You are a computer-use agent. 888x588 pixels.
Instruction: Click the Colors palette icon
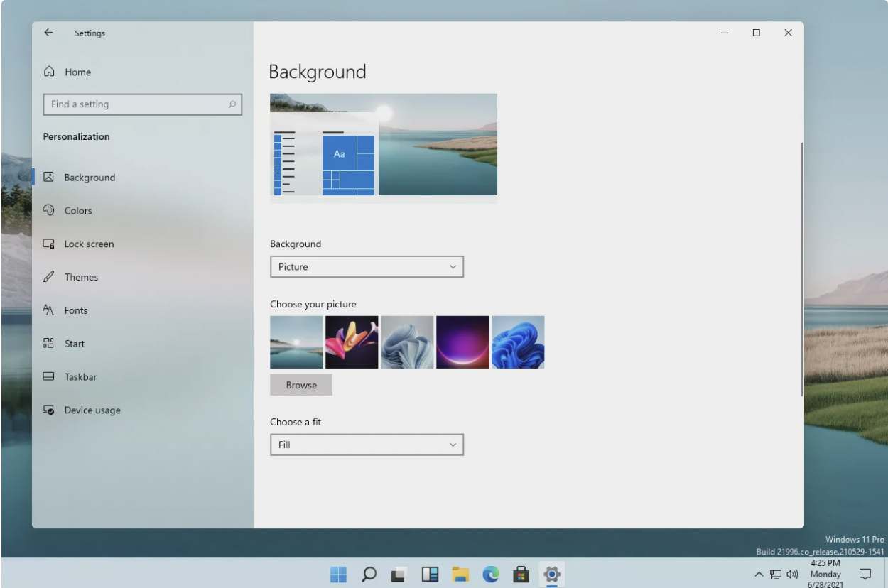point(48,210)
